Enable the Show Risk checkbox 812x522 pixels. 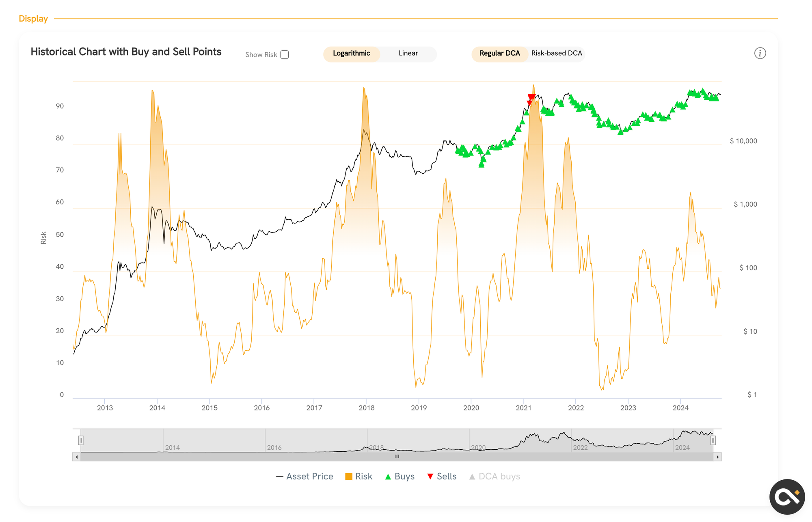point(285,55)
